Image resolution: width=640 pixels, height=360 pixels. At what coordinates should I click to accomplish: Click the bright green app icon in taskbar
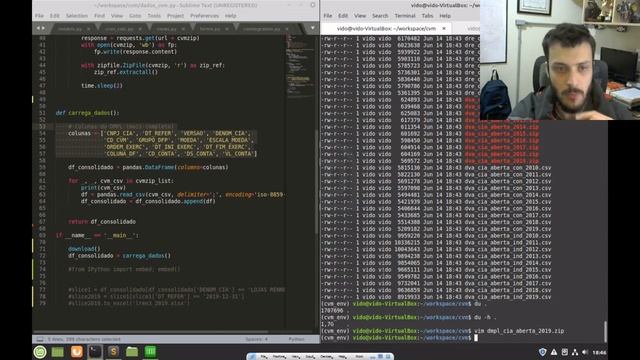tap(150, 352)
